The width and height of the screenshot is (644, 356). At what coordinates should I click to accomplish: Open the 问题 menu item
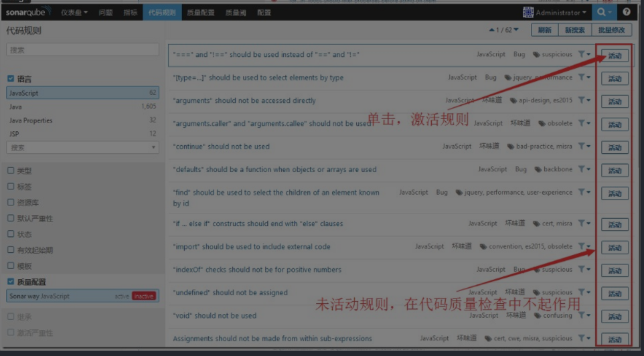(106, 13)
